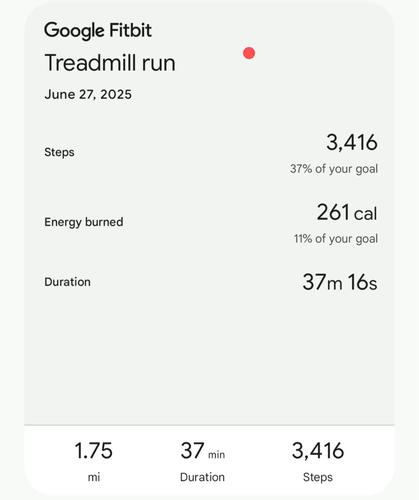Select the Google Fitbit title
This screenshot has width=419, height=500.
click(98, 31)
